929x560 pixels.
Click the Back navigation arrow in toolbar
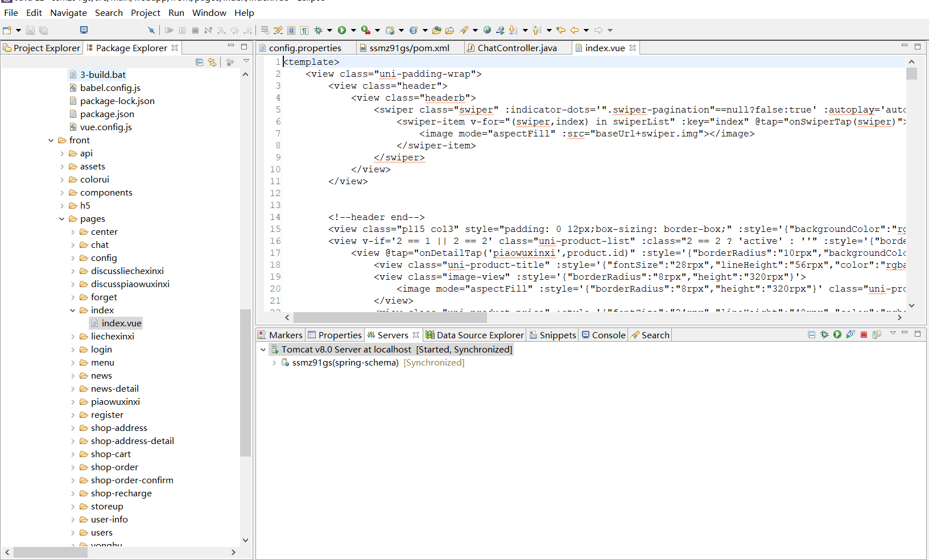pyautogui.click(x=575, y=30)
